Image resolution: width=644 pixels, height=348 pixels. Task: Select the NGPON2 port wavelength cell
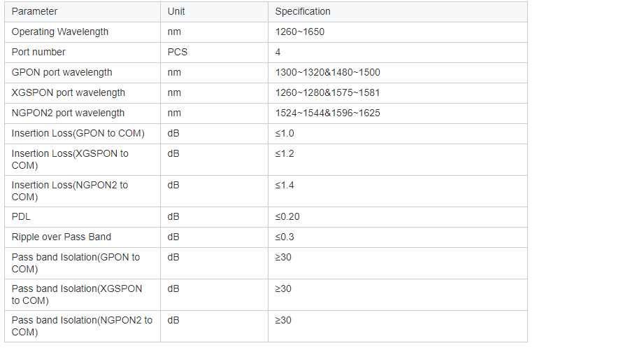click(68, 113)
